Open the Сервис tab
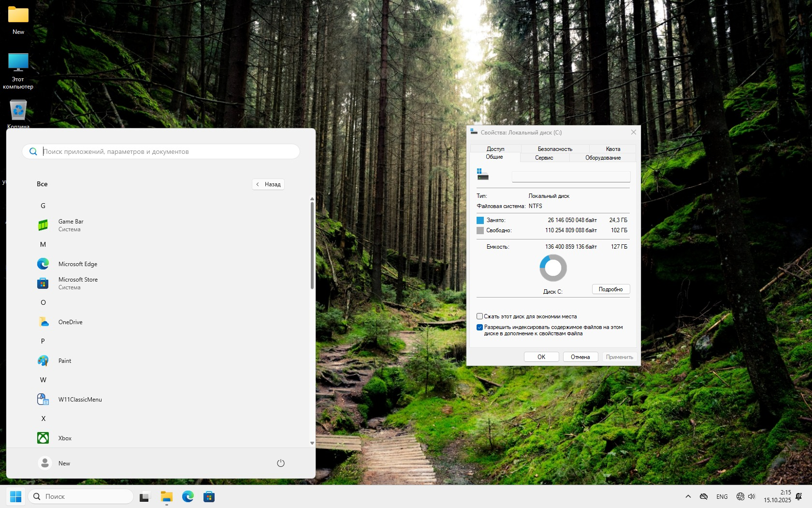Image resolution: width=812 pixels, height=508 pixels. coord(544,158)
